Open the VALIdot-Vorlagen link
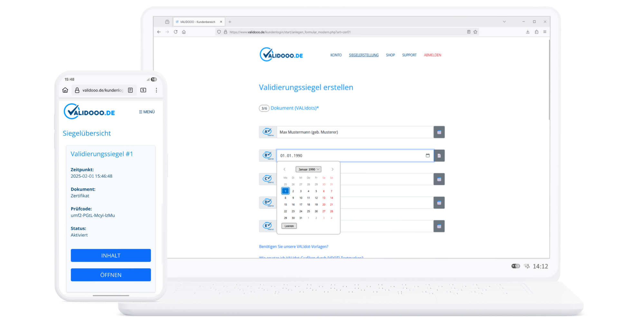The width and height of the screenshot is (644, 322). click(x=294, y=246)
